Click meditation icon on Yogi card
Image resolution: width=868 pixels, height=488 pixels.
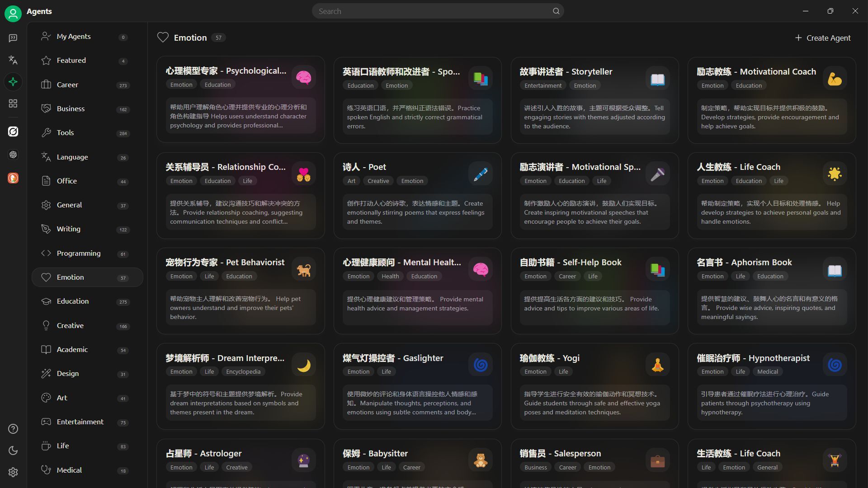tap(657, 365)
